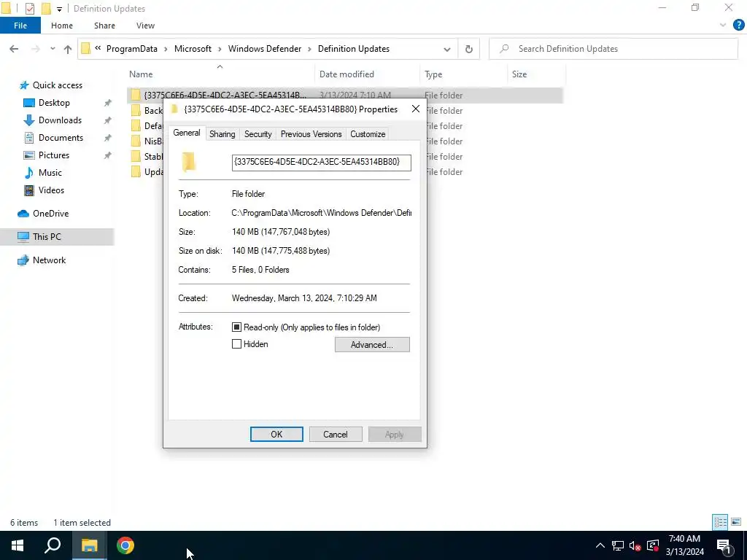This screenshot has width=747, height=560.
Task: Open taskbar Search magnifier
Action: [53, 545]
